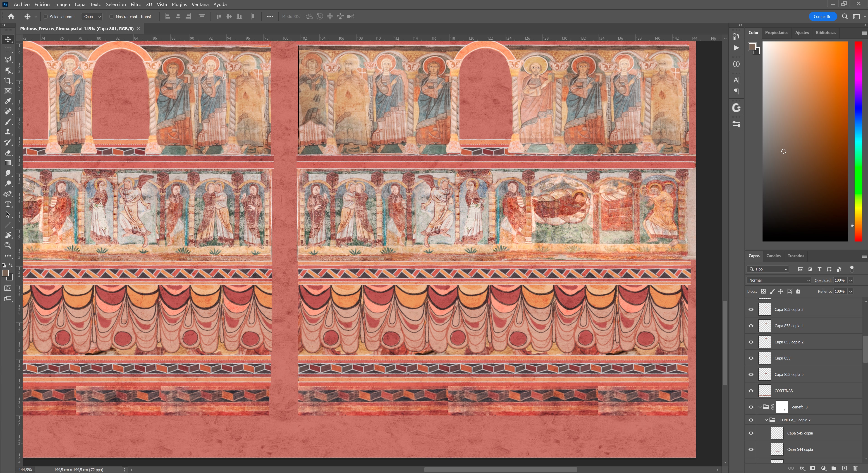
Task: Select the Horizontal Type tool
Action: (8, 204)
